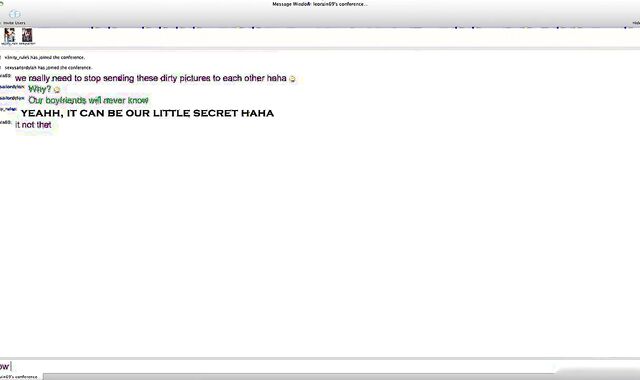This screenshot has width=640, height=380.
Task: Open the conference tab at the bottom
Action: tap(20, 377)
